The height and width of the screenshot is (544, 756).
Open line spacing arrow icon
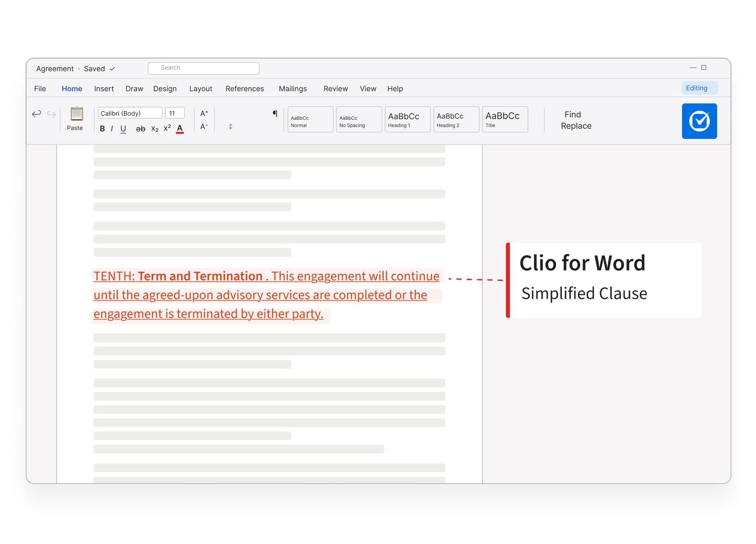coord(230,126)
